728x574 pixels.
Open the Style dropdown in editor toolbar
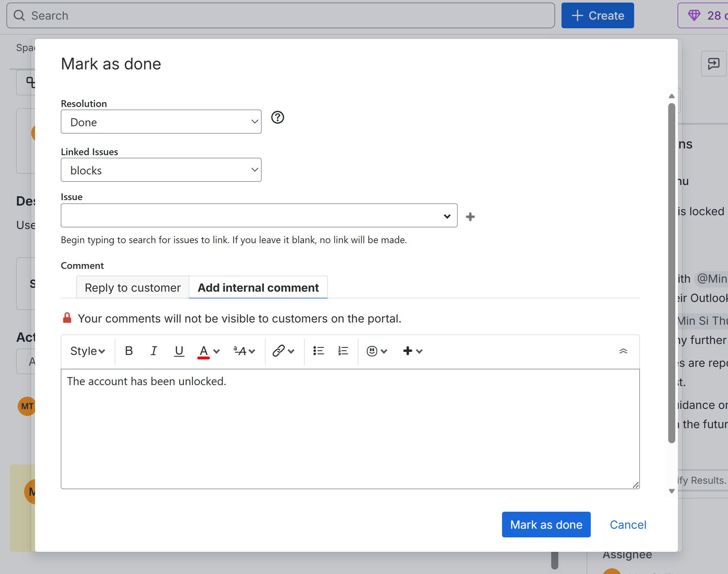click(x=87, y=351)
